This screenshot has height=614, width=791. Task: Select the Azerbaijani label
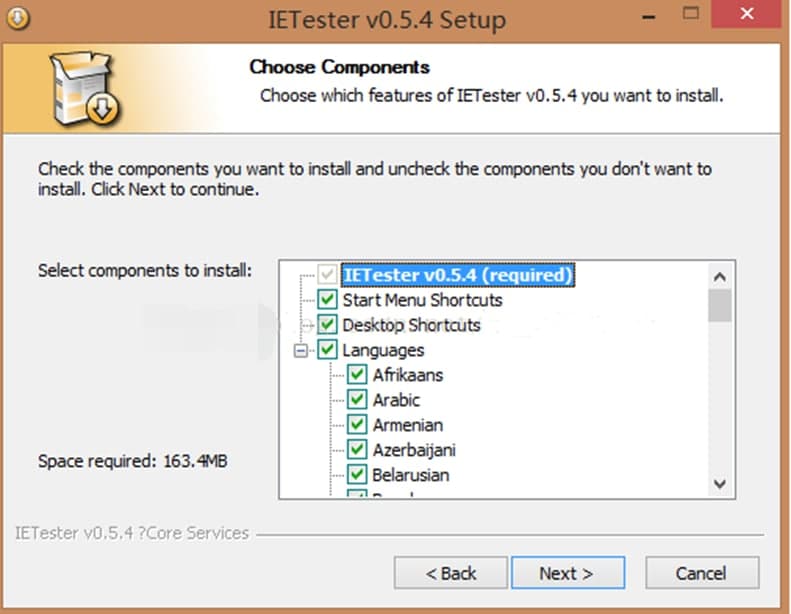pyautogui.click(x=414, y=450)
